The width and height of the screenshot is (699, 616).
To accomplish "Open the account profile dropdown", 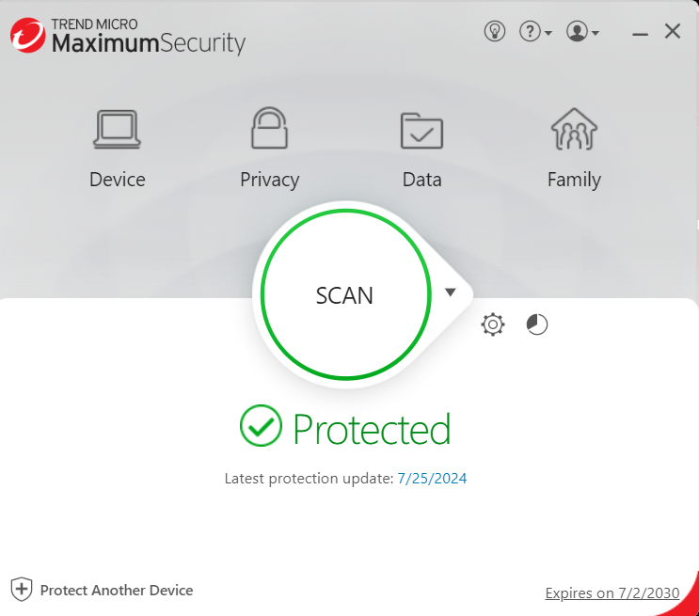I will [581, 32].
